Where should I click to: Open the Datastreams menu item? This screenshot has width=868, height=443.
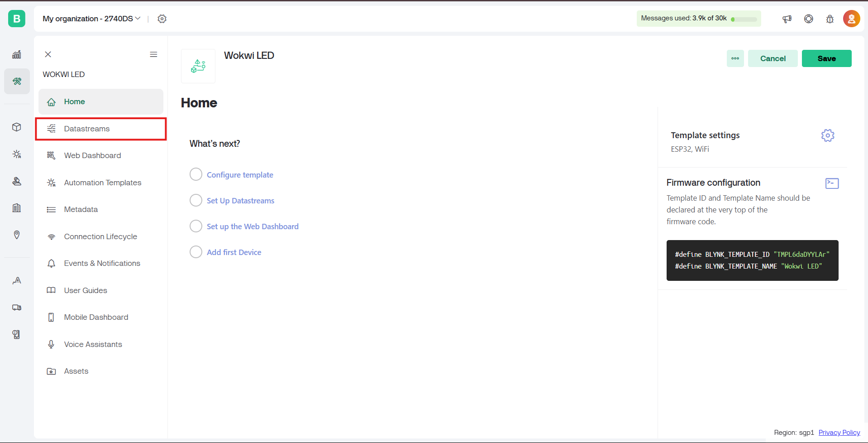click(x=87, y=129)
